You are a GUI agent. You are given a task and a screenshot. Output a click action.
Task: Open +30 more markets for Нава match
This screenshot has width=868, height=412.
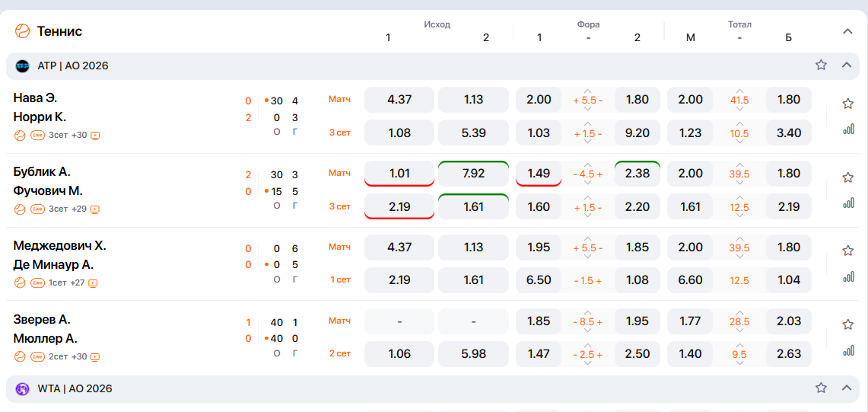coord(79,136)
